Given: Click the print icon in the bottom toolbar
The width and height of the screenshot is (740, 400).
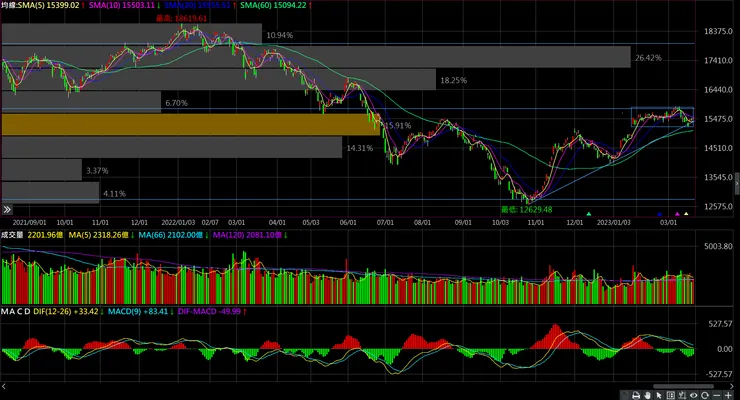Looking at the screenshot, I should [x=636, y=395].
